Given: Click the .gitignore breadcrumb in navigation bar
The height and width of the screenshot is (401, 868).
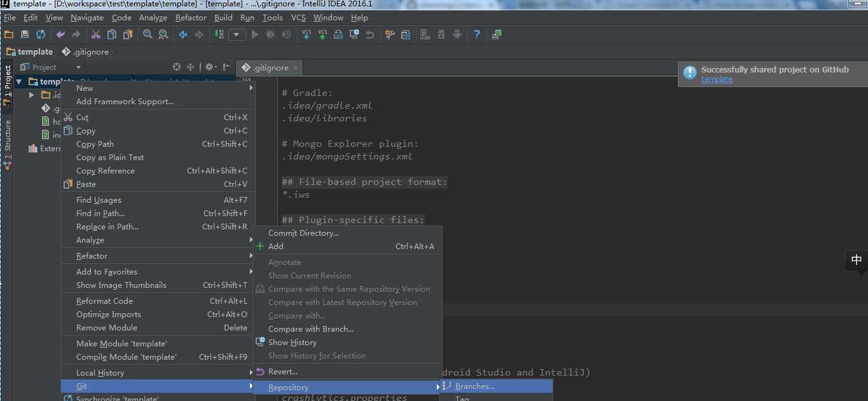Looking at the screenshot, I should [x=86, y=51].
